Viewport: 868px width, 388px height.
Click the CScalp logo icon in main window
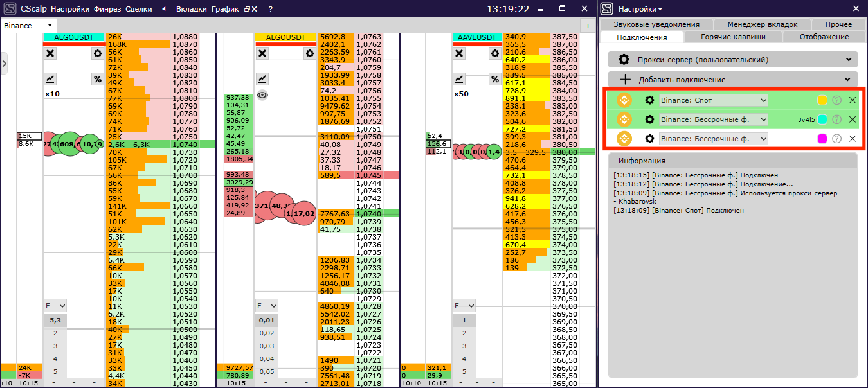9,9
